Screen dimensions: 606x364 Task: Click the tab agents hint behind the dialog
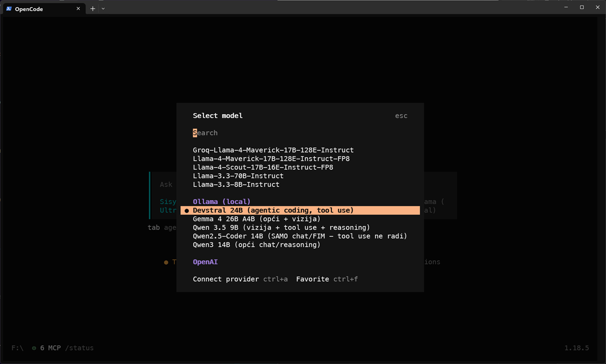tap(162, 227)
